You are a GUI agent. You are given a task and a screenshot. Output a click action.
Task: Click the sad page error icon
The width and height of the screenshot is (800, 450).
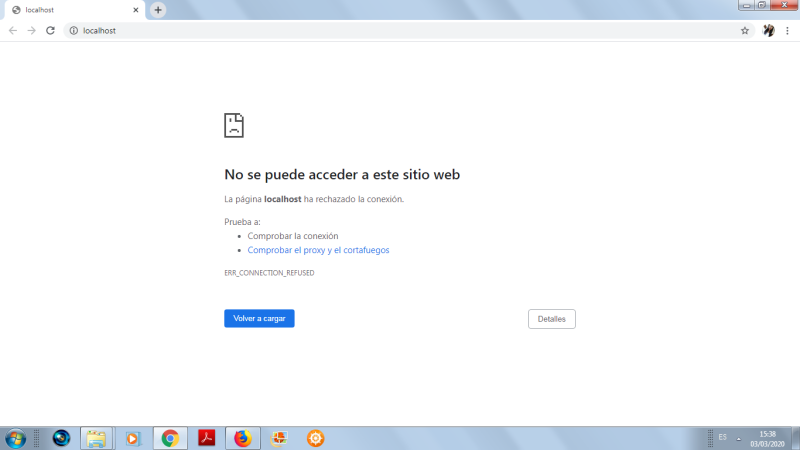(234, 126)
